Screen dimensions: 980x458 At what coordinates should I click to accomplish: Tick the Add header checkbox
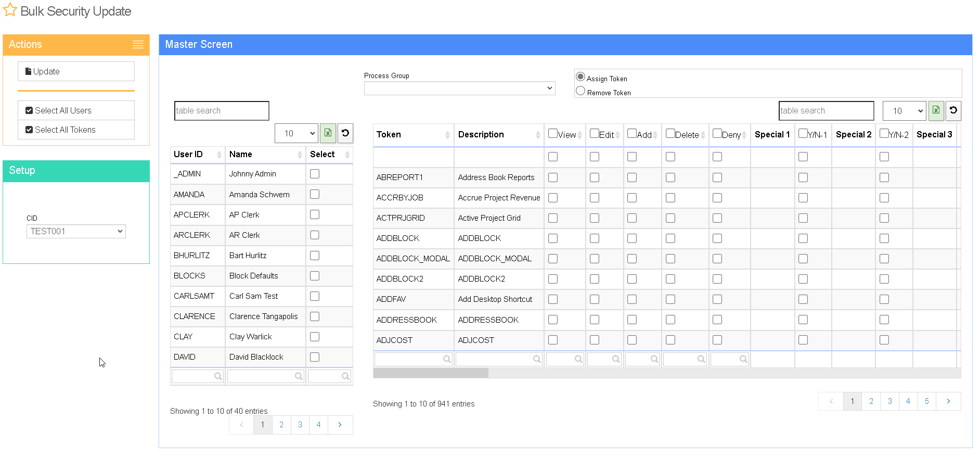[x=632, y=133]
